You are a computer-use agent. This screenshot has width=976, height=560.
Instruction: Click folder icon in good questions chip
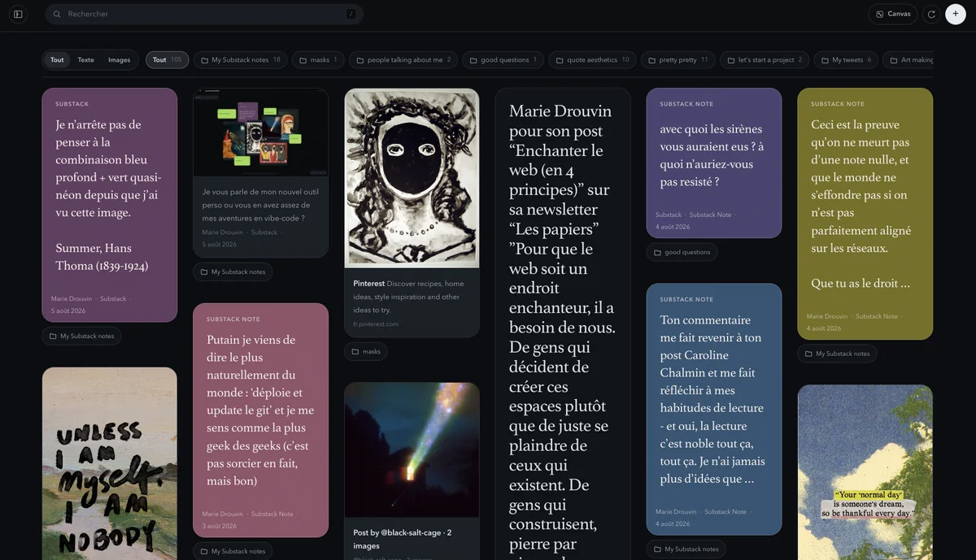[x=473, y=60]
